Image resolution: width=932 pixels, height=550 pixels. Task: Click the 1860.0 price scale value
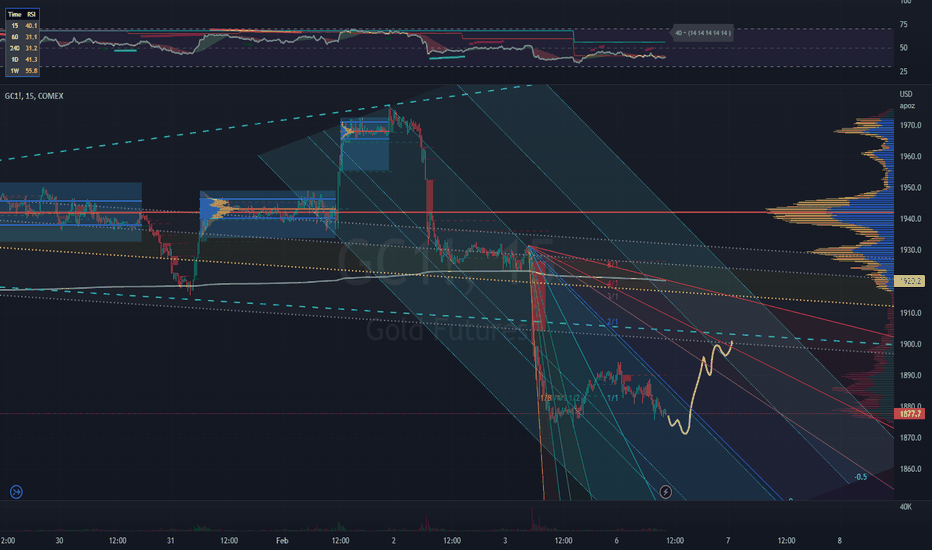pos(911,469)
